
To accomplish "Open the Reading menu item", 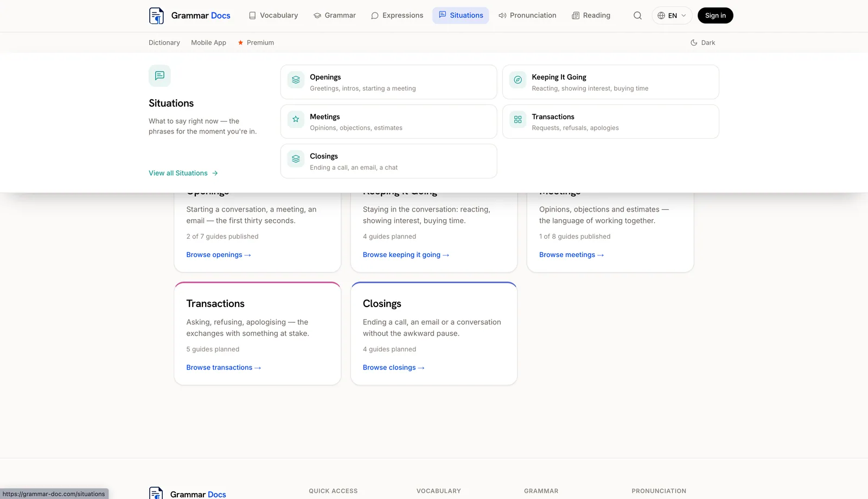I will [591, 16].
